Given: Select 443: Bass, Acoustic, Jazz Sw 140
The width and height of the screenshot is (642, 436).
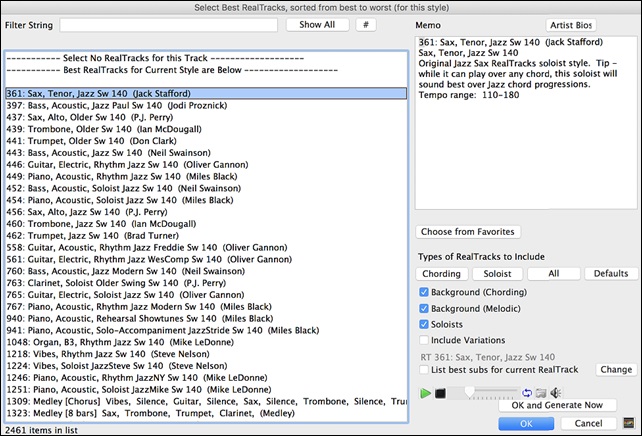Looking at the screenshot, I should click(x=206, y=153).
